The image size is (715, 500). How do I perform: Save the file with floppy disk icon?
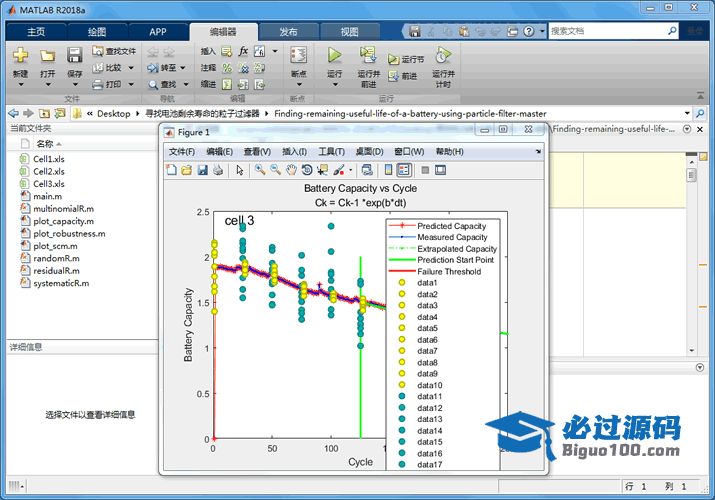click(x=74, y=55)
